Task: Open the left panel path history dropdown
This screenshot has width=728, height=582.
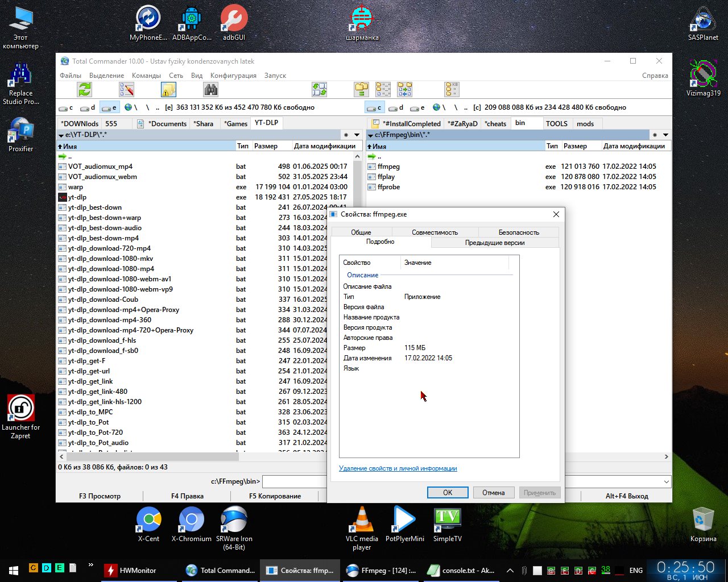Action: point(357,135)
